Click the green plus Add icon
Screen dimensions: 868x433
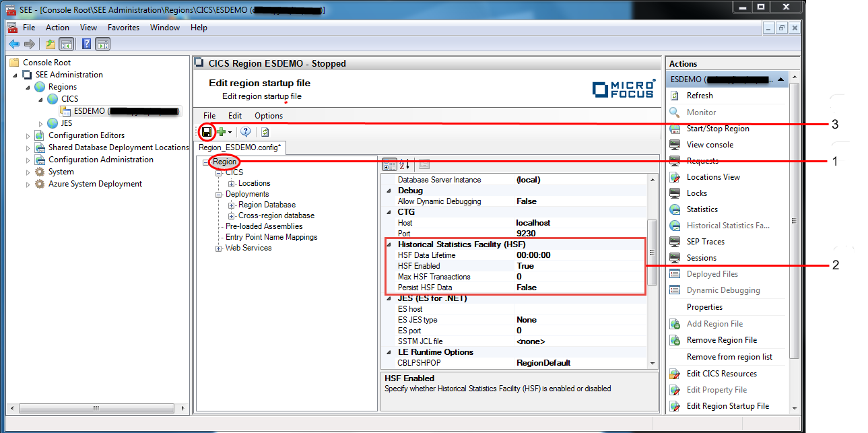[x=221, y=132]
